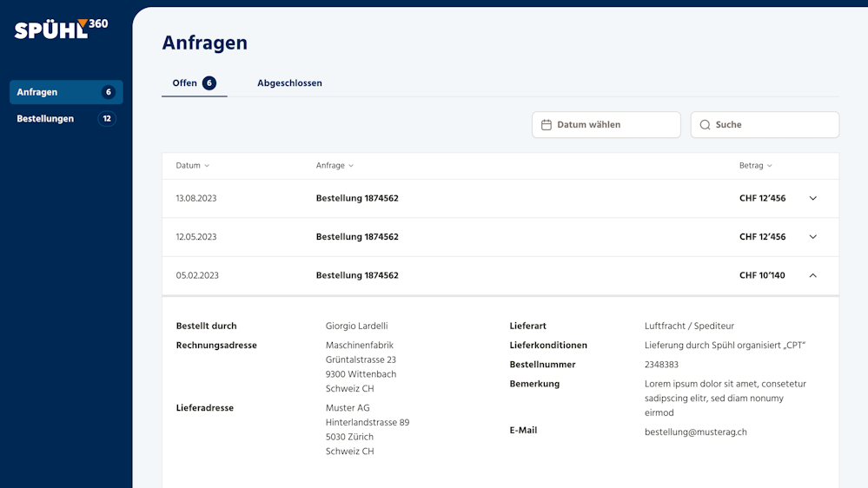Collapse the 05.02.2023 order row chevron
868x488 pixels.
click(x=812, y=275)
